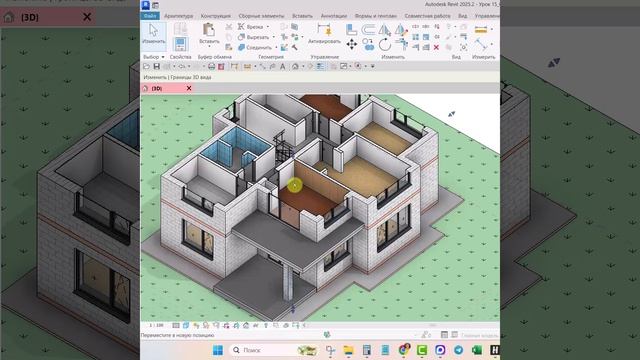640x360 pixels.
Task: Click the section box grip arrows at top right
Action: click(x=451, y=114)
